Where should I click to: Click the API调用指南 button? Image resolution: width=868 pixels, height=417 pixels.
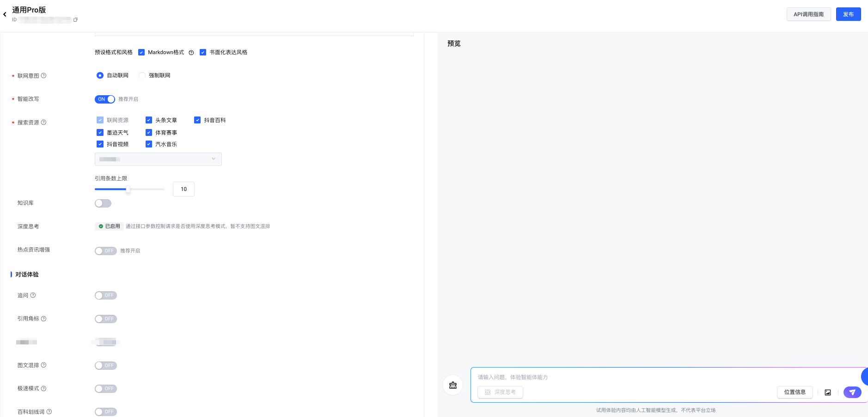pos(808,14)
